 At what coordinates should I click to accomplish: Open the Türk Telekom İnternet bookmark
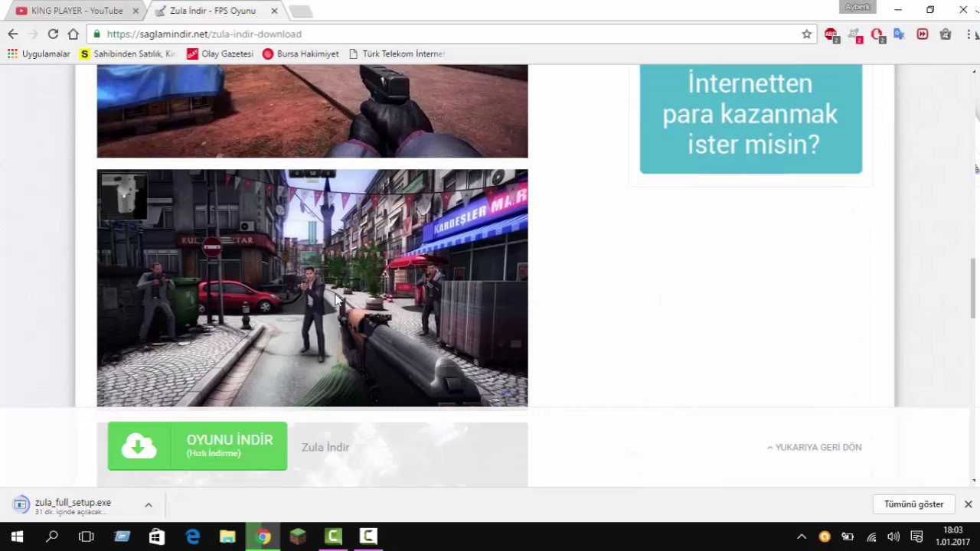[397, 54]
